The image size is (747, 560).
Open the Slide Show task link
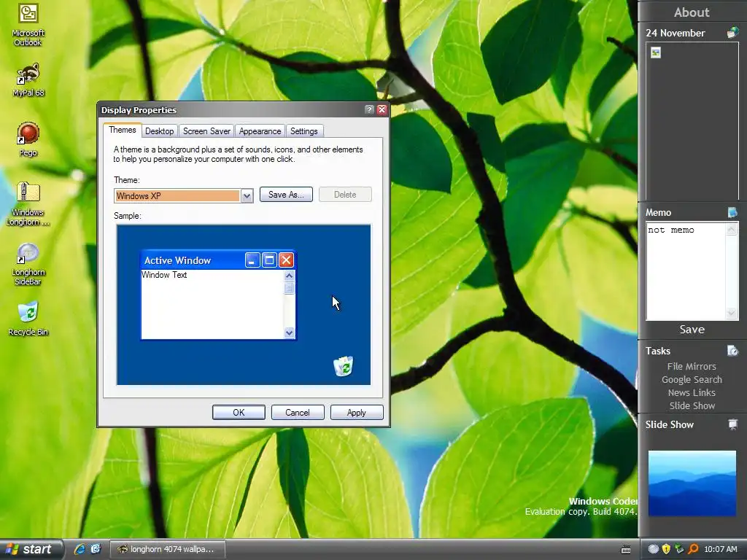pyautogui.click(x=692, y=405)
